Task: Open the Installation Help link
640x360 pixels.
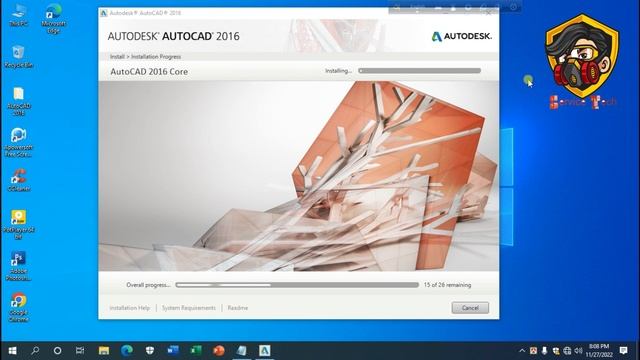Action: (x=130, y=308)
